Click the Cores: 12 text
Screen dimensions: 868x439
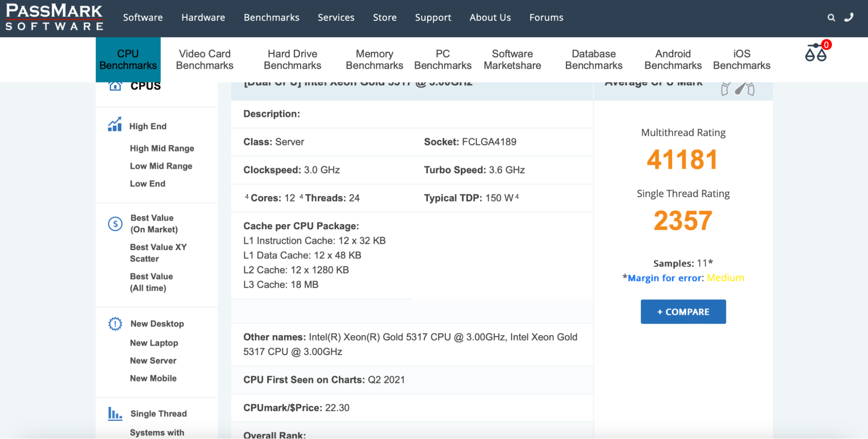pos(273,198)
